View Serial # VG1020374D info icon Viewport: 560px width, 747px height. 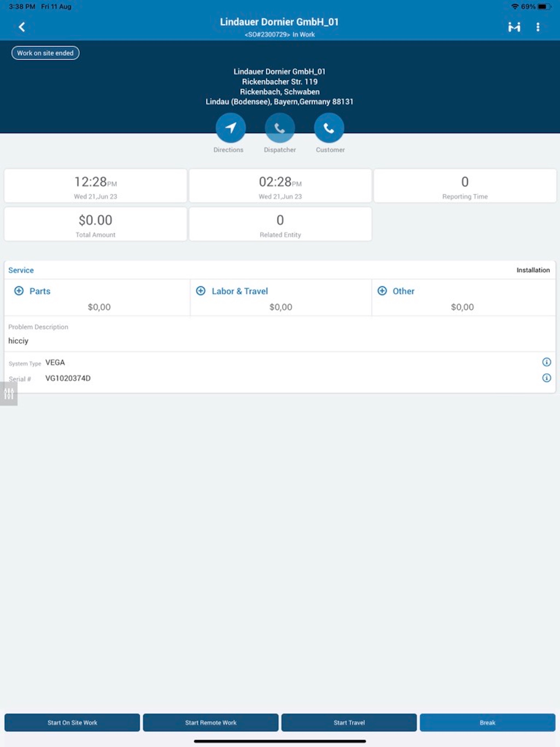pos(547,378)
